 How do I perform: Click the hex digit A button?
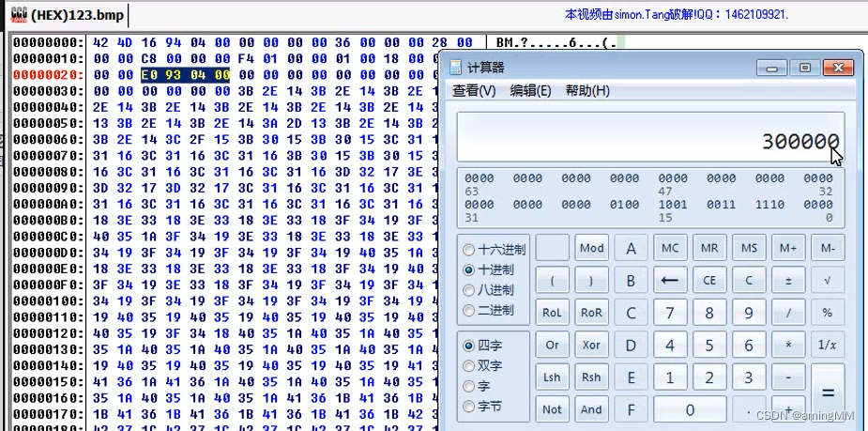631,248
